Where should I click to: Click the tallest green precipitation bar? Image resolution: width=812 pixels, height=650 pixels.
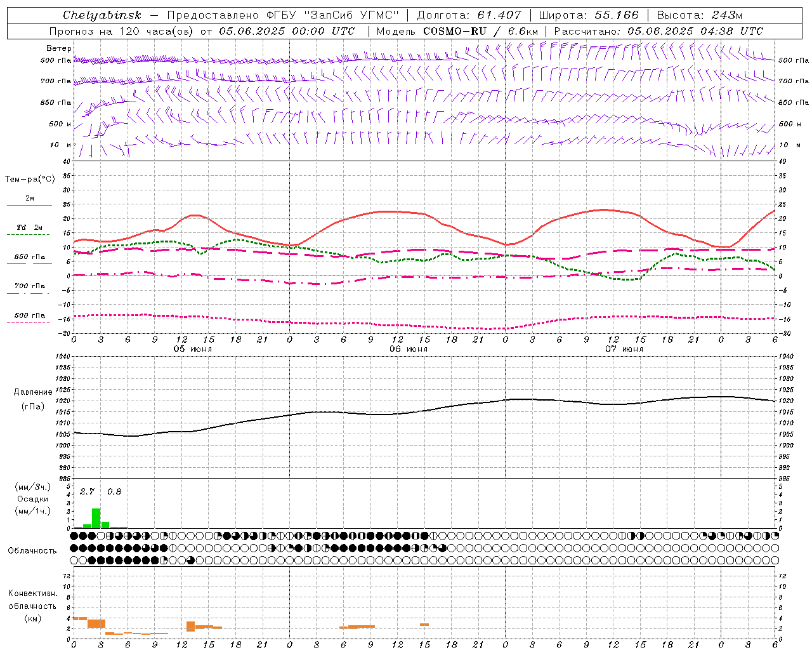[96, 518]
